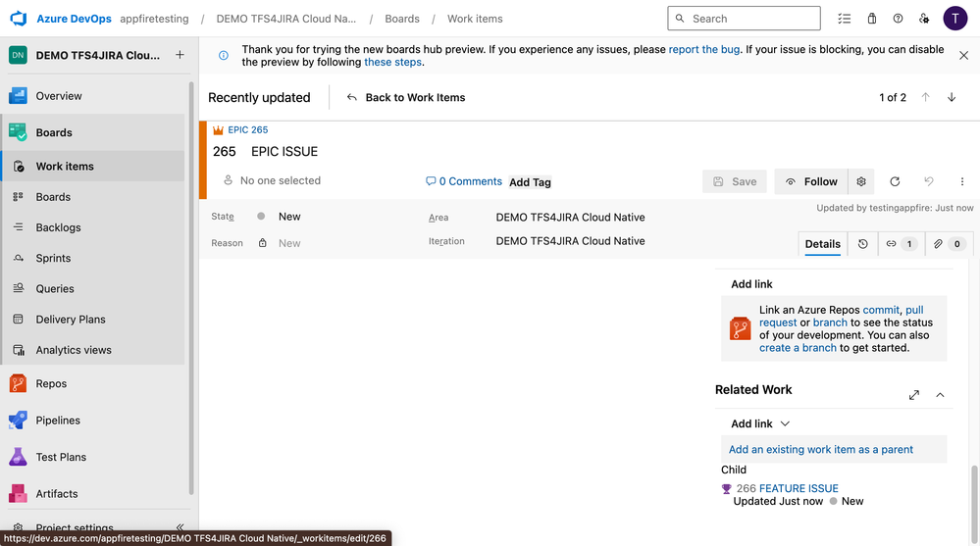Click DEMO TFS4JIRA Cloud Na... breadcrumb
This screenshot has width=980, height=546.
pos(286,19)
